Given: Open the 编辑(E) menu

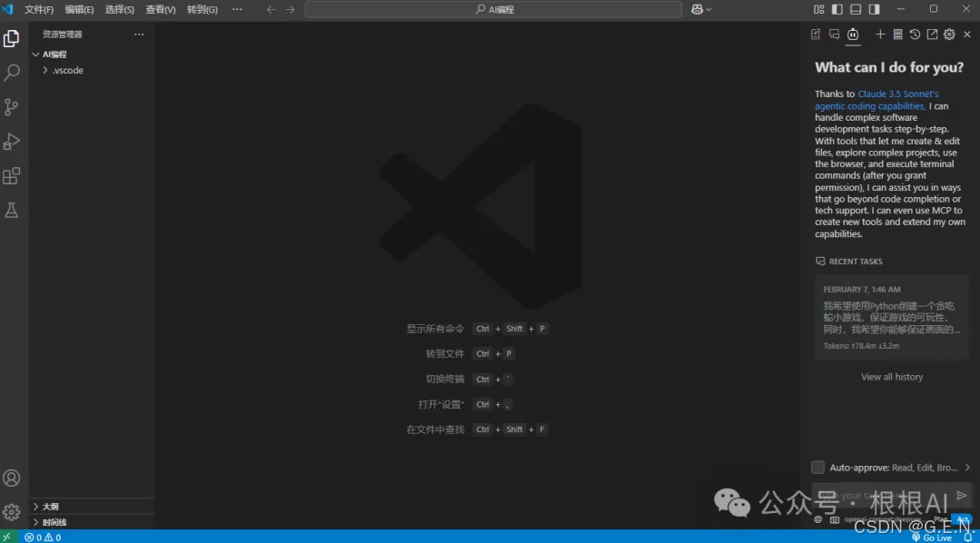Looking at the screenshot, I should pyautogui.click(x=79, y=9).
